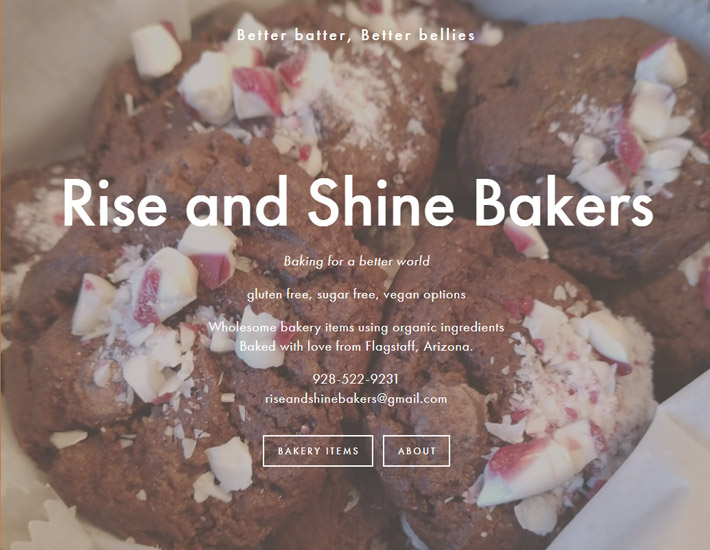Click the riseandshinebakers@gmail.com email address

(x=356, y=399)
